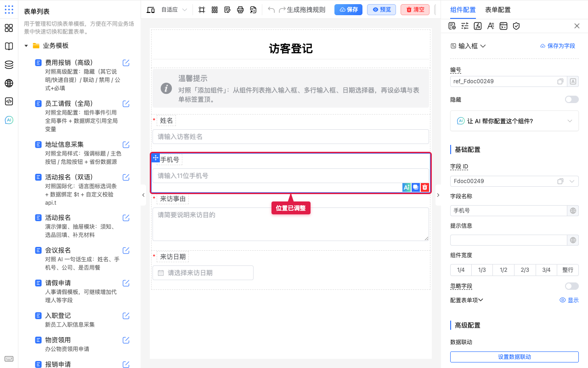The height and width of the screenshot is (368, 588).
Task: Toggle the 隐藏 switch
Action: pyautogui.click(x=572, y=99)
